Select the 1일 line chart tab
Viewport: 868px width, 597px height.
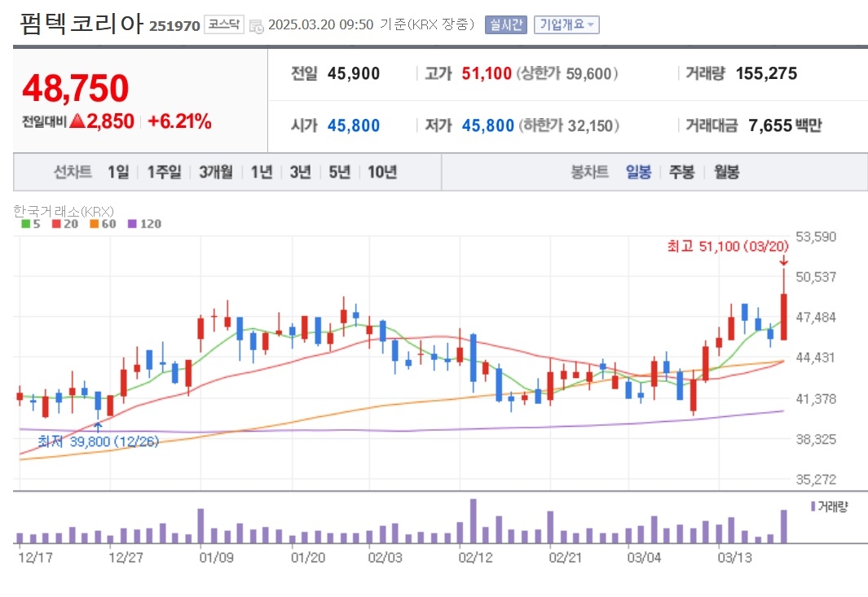tap(118, 172)
